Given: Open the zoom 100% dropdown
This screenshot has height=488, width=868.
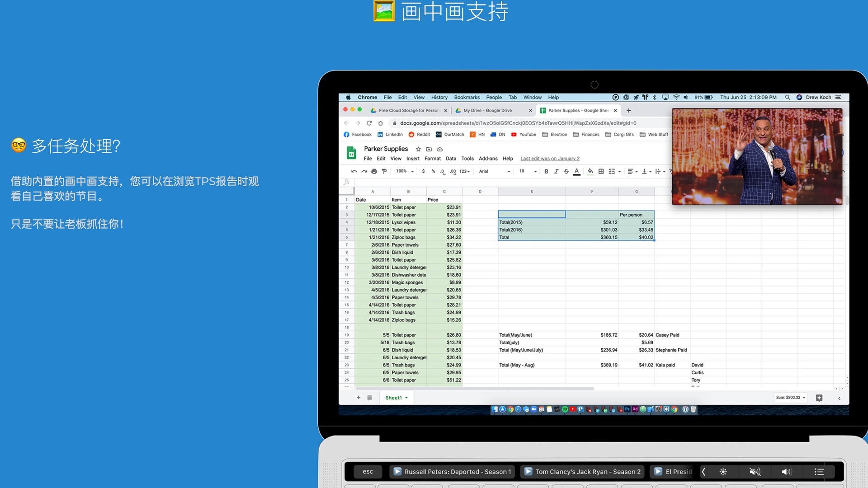Looking at the screenshot, I should [x=405, y=171].
